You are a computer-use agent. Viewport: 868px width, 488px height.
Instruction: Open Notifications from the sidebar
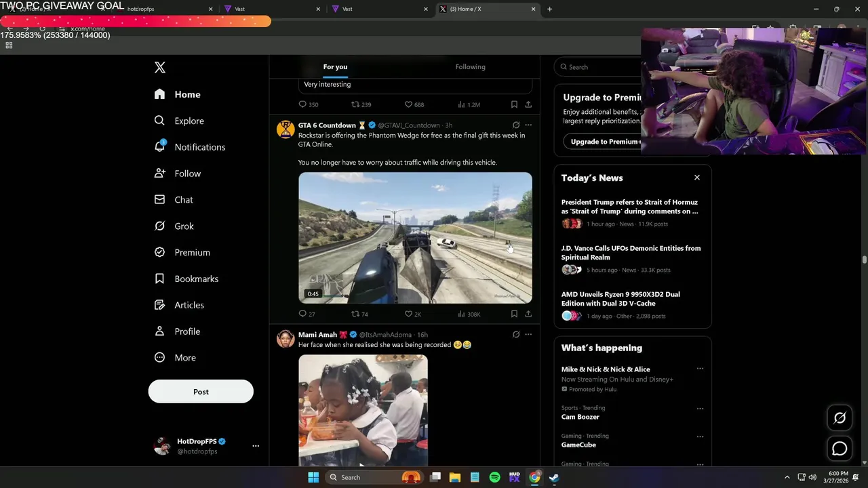click(x=189, y=147)
